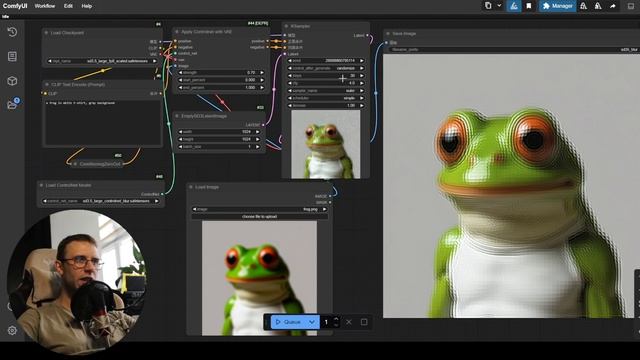
Task: Click the start_percent value slider
Action: pos(221,80)
